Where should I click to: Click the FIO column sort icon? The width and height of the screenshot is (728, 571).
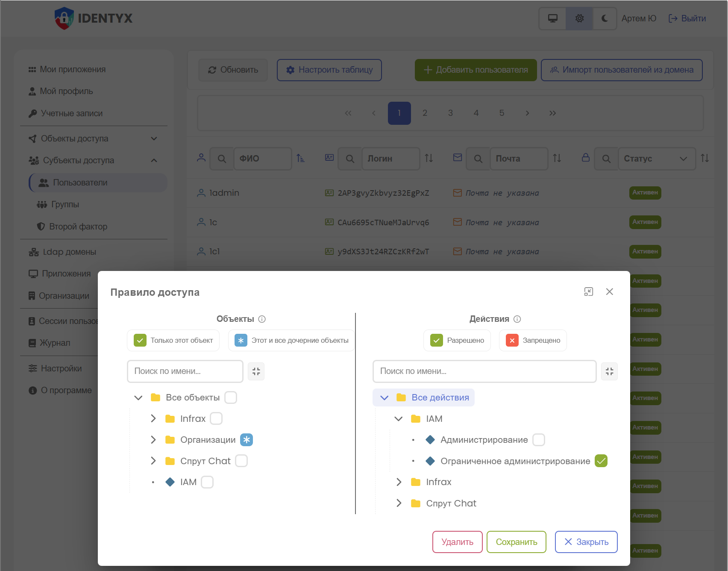301,159
